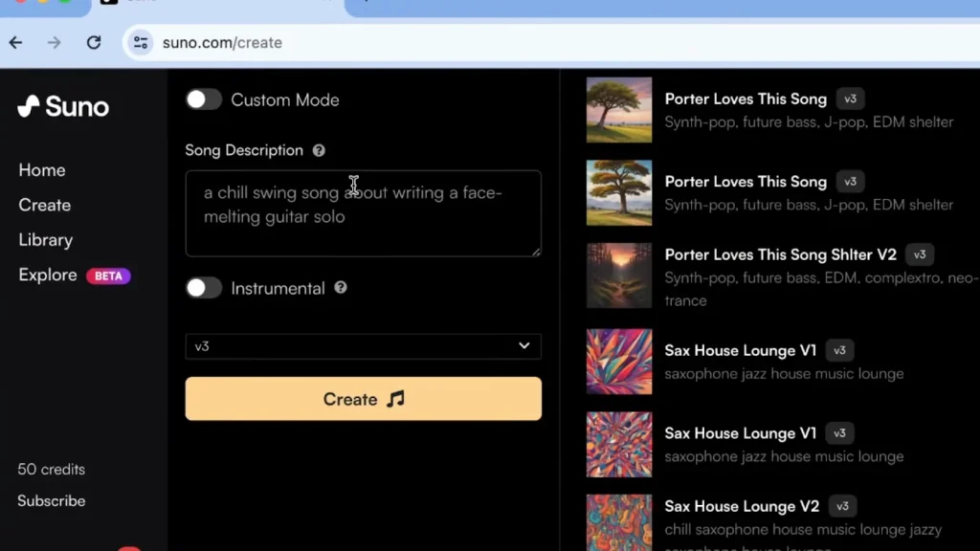Click 'Synth-pop, future bass, J-pop, EDM shelter' under first song
The width and height of the screenshot is (980, 551).
click(809, 121)
